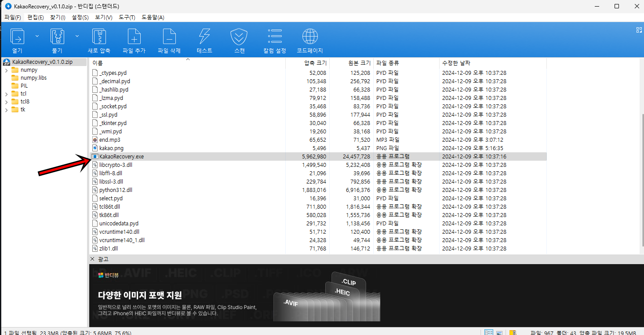Select the _wmi.pyd file name
This screenshot has height=335, width=644.
tap(111, 131)
